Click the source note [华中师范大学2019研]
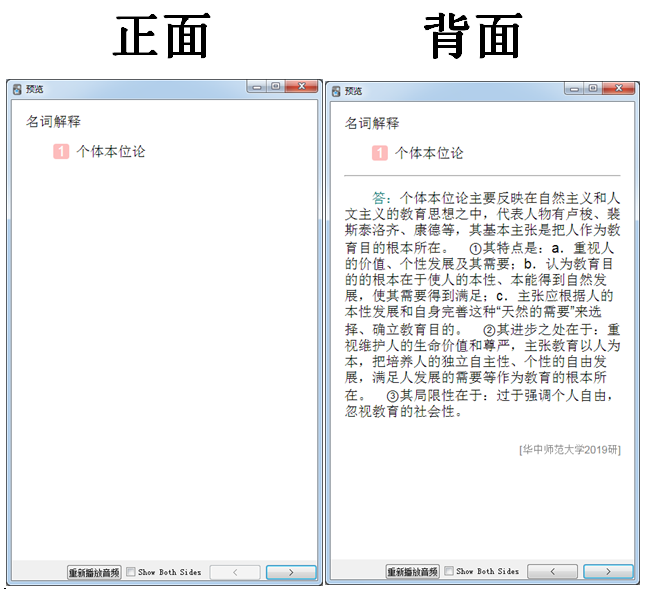The image size is (646, 589). point(570,449)
